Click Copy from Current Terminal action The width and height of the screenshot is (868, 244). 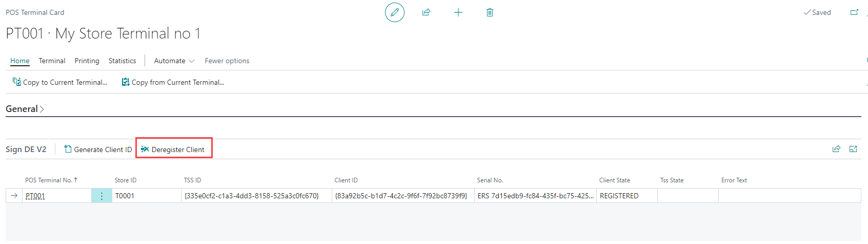coord(173,82)
